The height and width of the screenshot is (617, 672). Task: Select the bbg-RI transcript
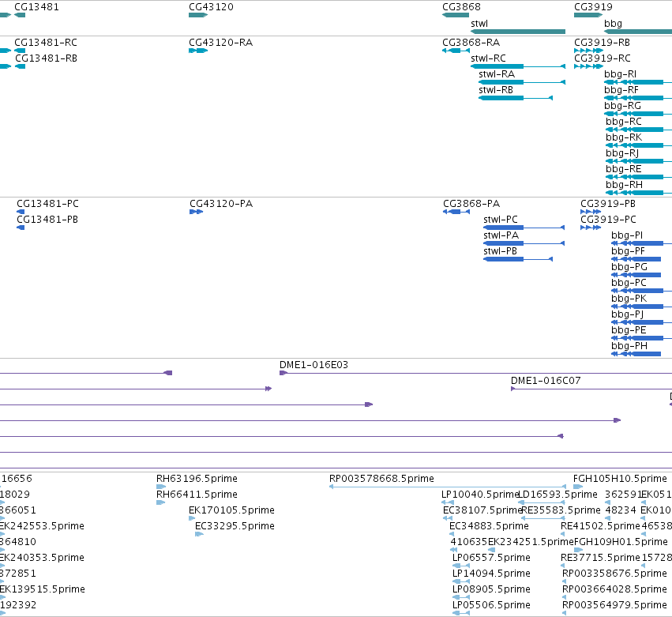(638, 82)
